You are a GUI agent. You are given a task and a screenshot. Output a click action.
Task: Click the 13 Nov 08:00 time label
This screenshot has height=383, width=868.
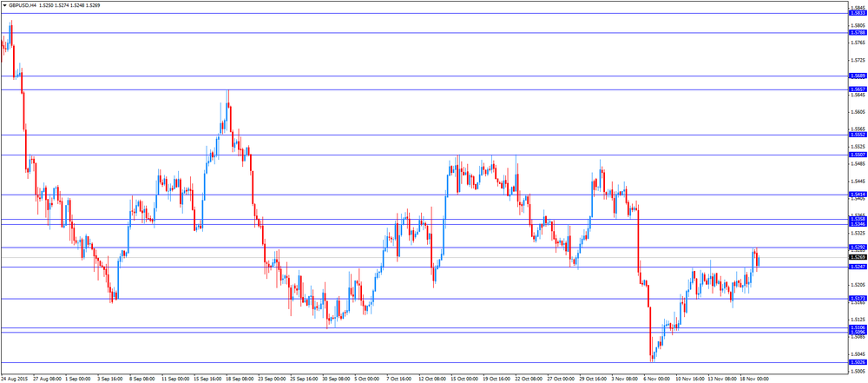coord(724,380)
